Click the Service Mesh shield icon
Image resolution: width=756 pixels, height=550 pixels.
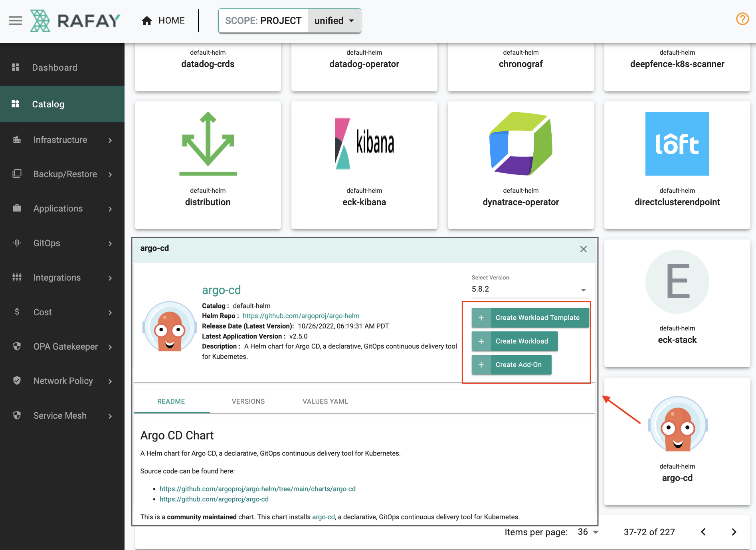point(17,415)
